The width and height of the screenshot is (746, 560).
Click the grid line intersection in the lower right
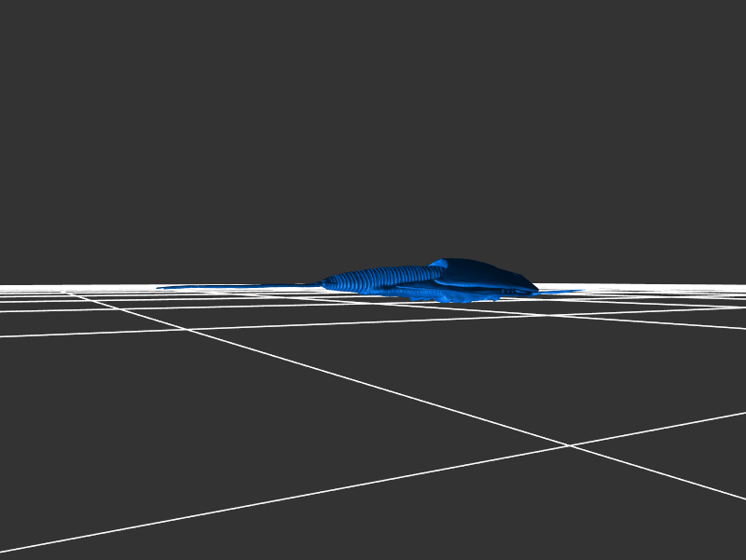pos(570,445)
